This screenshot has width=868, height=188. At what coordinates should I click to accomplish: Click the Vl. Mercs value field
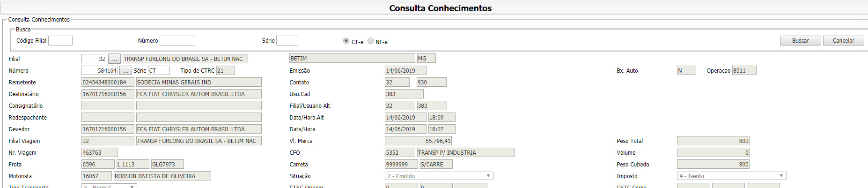(418, 141)
